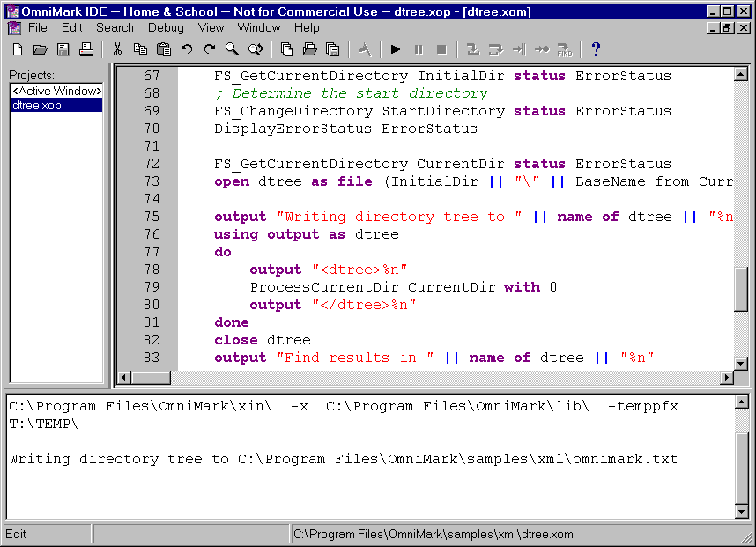The image size is (756, 547).
Task: Click the Redo arrow icon
Action: pos(209,49)
